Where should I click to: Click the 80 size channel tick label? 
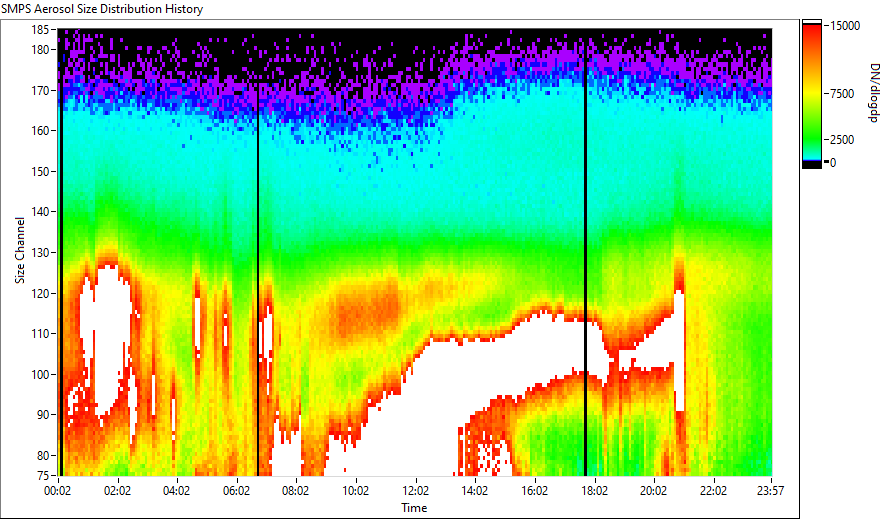[x=42, y=455]
